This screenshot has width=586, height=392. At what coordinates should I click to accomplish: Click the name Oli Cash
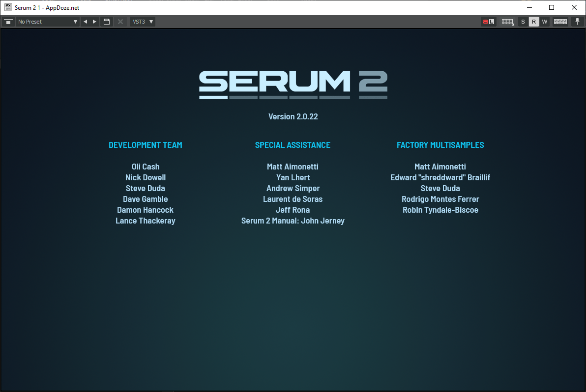tap(146, 167)
